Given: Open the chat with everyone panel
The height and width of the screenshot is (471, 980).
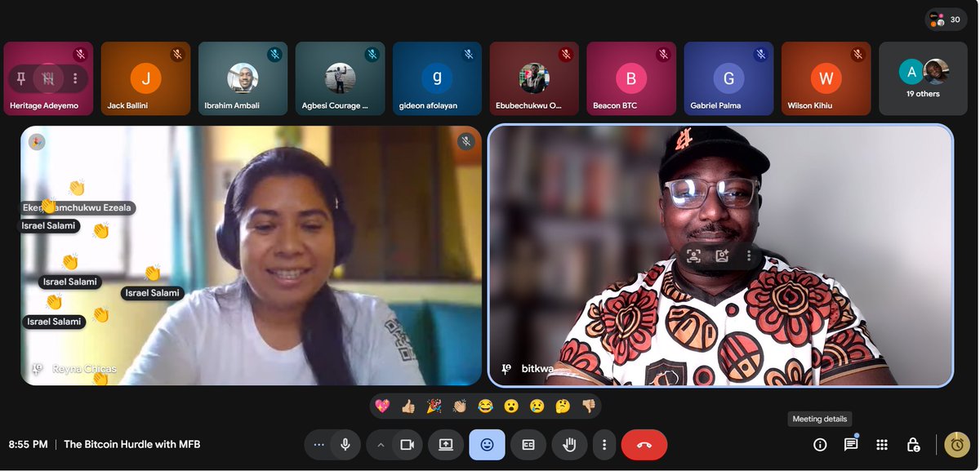Looking at the screenshot, I should pos(851,445).
